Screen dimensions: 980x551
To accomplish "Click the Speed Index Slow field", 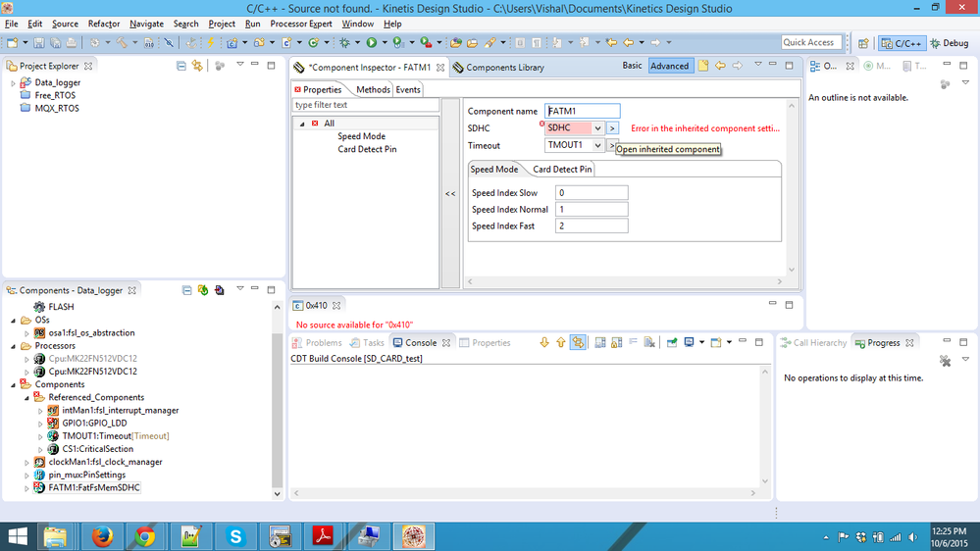I will pyautogui.click(x=592, y=193).
